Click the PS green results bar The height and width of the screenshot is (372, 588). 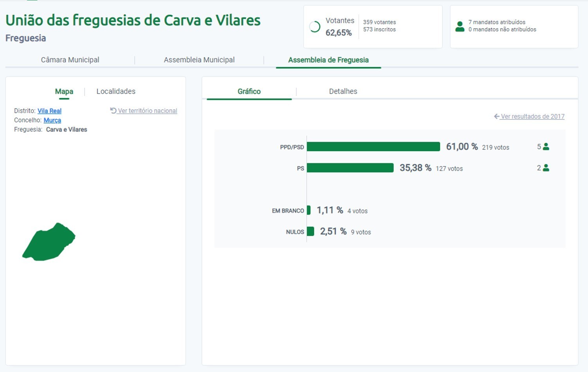click(350, 168)
